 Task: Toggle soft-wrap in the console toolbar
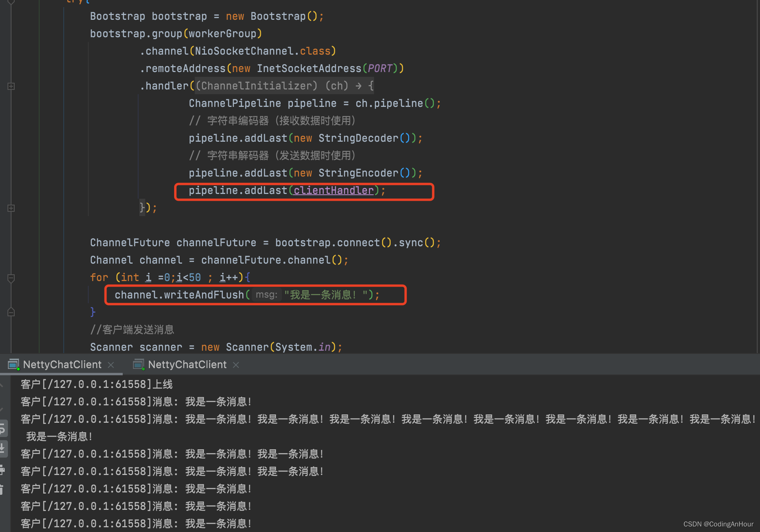[2, 429]
